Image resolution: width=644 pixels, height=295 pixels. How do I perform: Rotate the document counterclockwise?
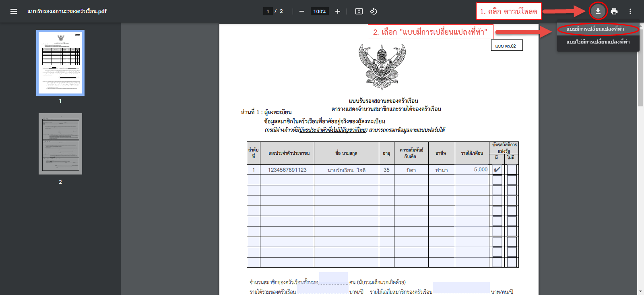click(374, 11)
